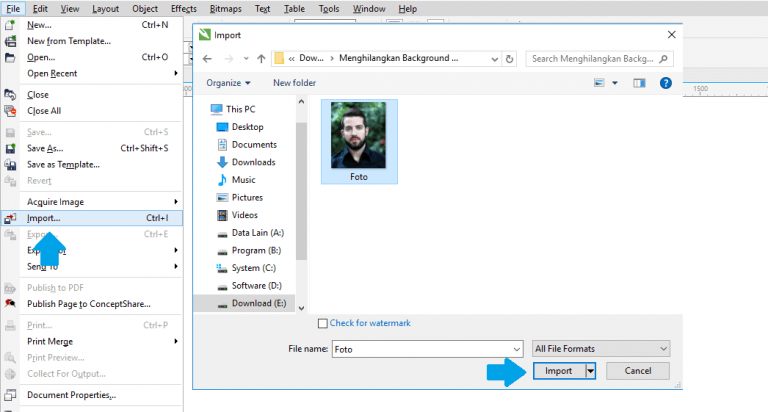The image size is (768, 412).
Task: Select Music in navigation pane
Action: coord(236,180)
